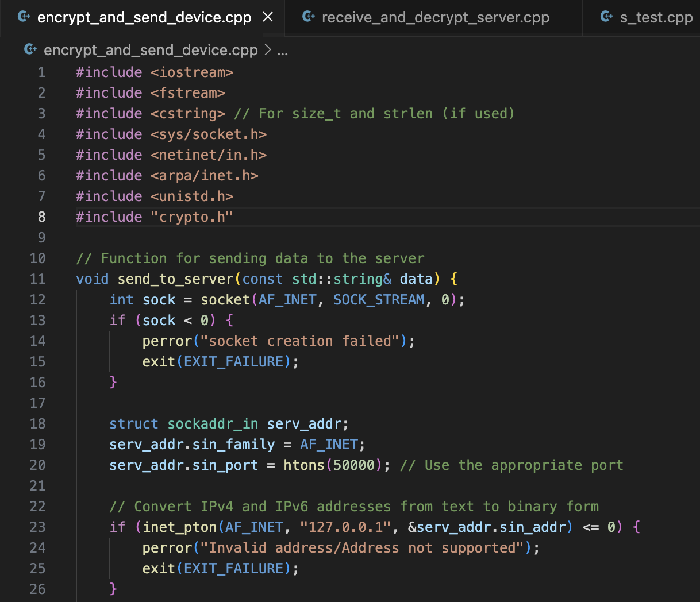700x602 pixels.
Task: Click the C++ icon on s_test.cpp tab
Action: (x=607, y=17)
